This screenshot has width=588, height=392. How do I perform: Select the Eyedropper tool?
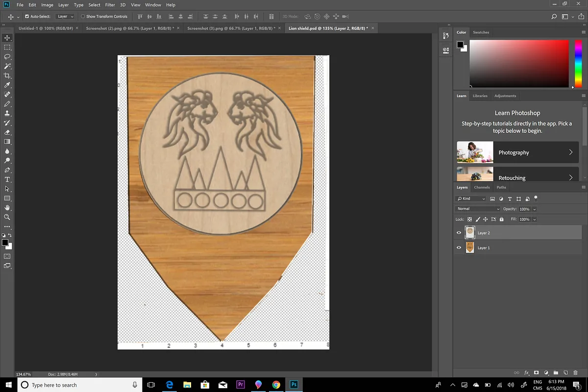pyautogui.click(x=7, y=85)
